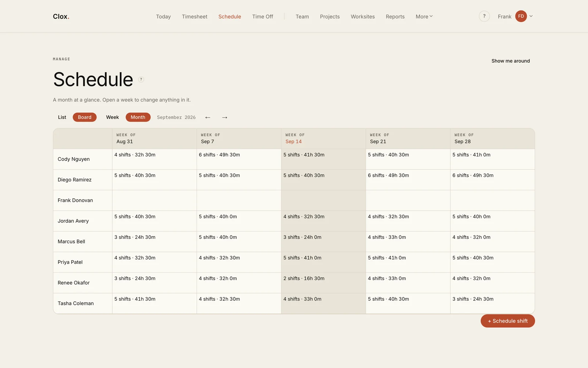Select Cody Nguyen's Sep 14 cell, 41h 30m
The height and width of the screenshot is (368, 588).
click(x=323, y=159)
